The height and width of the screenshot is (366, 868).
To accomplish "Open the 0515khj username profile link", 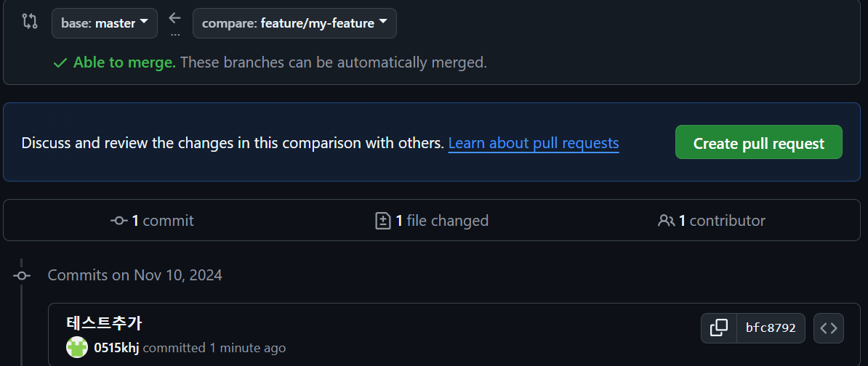I will click(x=116, y=348).
